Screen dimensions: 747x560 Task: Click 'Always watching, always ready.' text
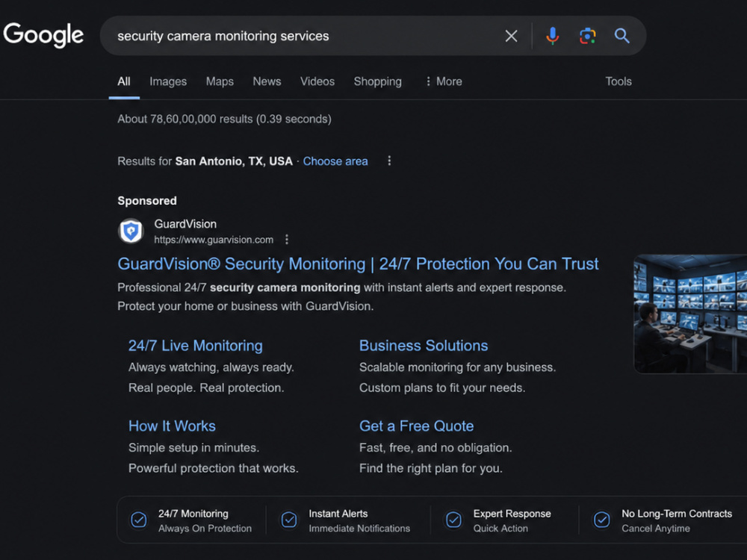[x=211, y=367]
